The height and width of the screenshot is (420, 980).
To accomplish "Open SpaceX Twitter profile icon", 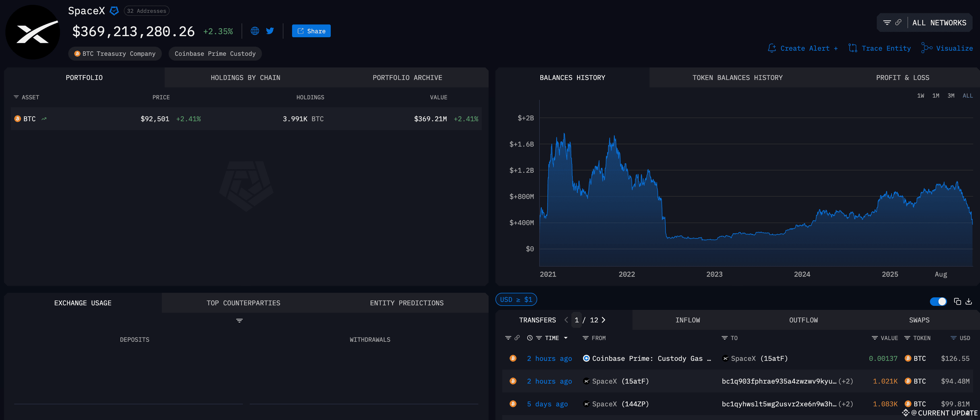I will 270,31.
